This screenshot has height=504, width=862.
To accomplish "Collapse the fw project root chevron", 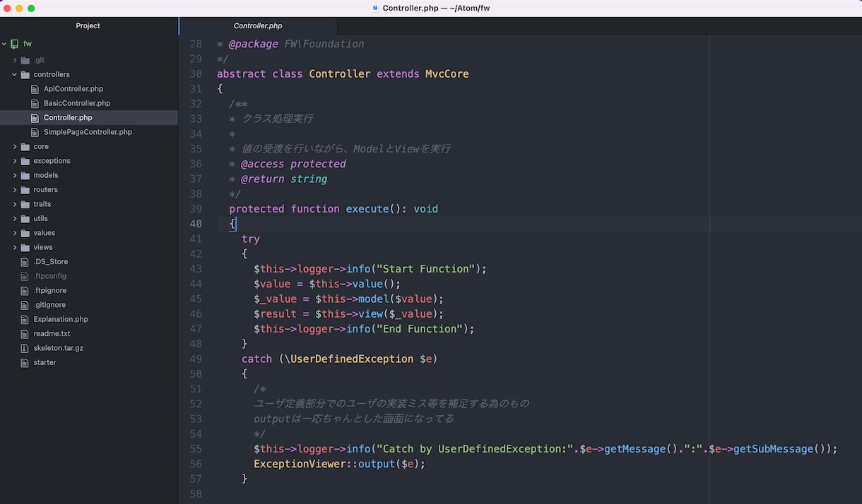I will [4, 44].
